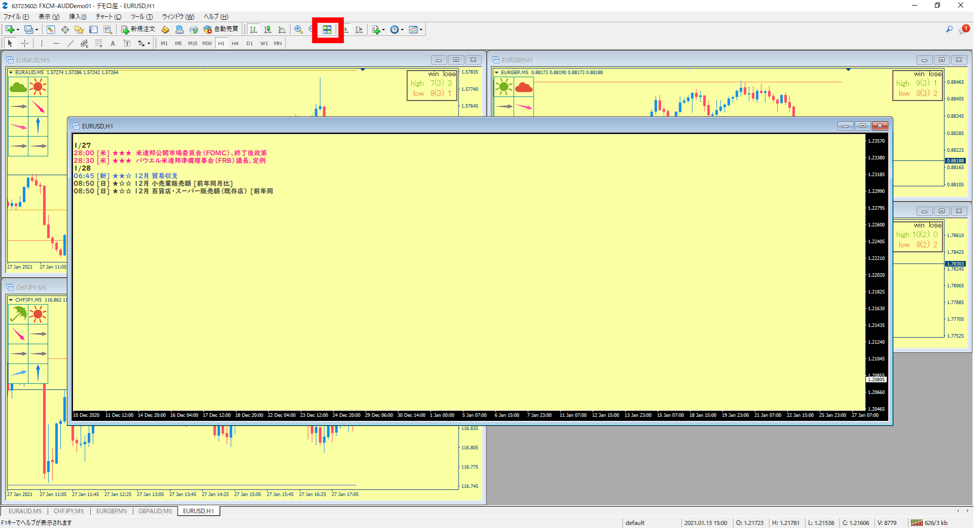
Task: Open the Navigator star-folder icon
Action: pos(79,29)
